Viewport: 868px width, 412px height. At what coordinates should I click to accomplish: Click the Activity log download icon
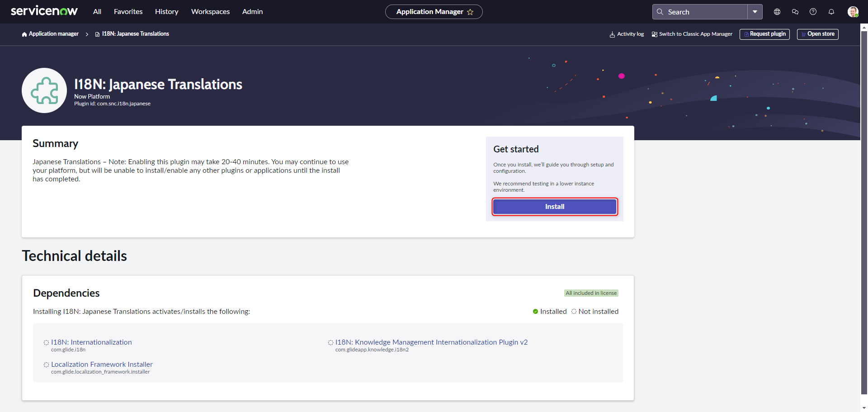[611, 34]
